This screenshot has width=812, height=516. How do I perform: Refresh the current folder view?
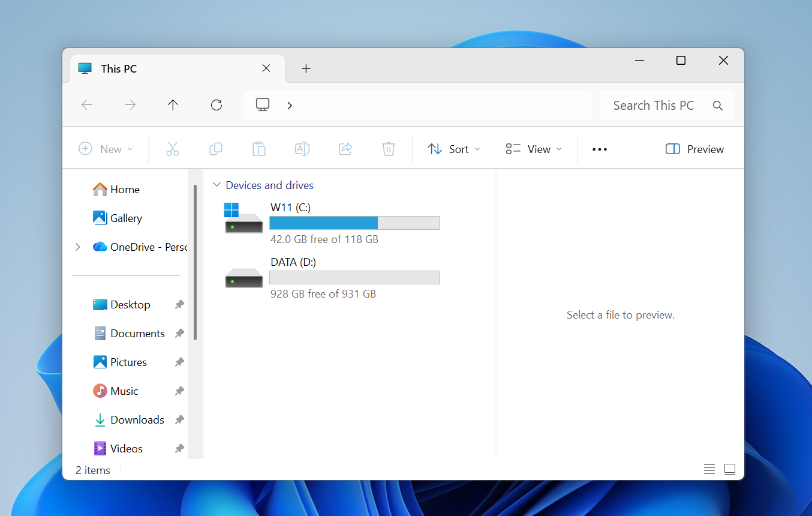(216, 104)
